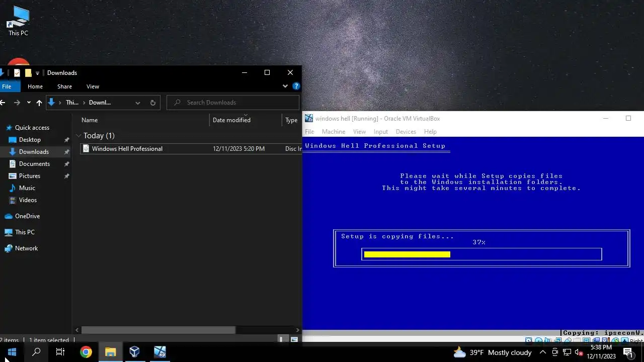Open OneDrive in the navigation pane

click(27, 216)
